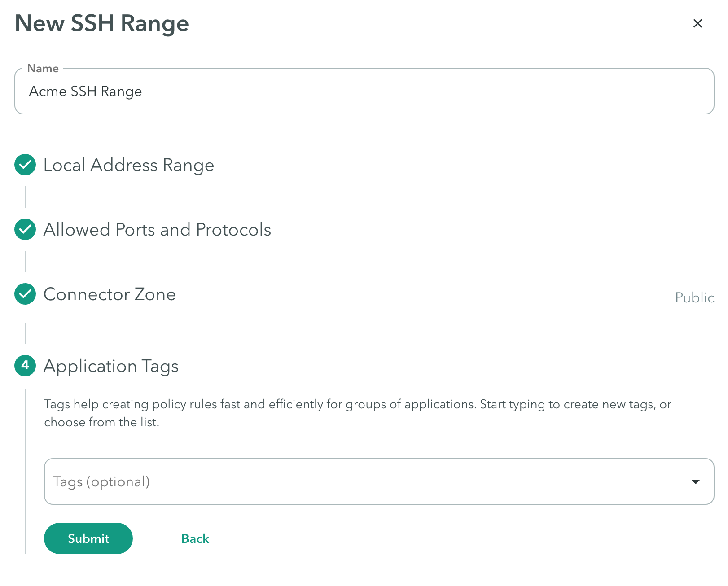Image resolution: width=728 pixels, height=586 pixels.
Task: Click the connector line below Connector Zone
Action: pyautogui.click(x=26, y=333)
